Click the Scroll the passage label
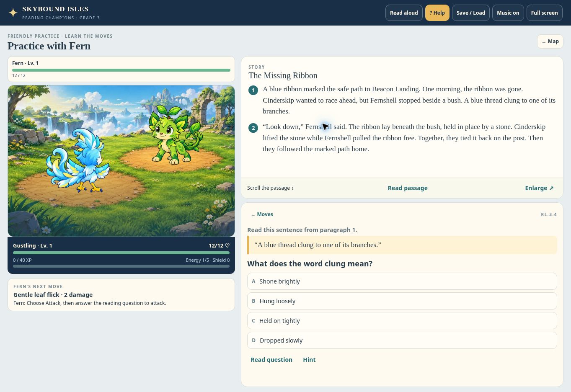The height and width of the screenshot is (392, 571). coord(270,188)
